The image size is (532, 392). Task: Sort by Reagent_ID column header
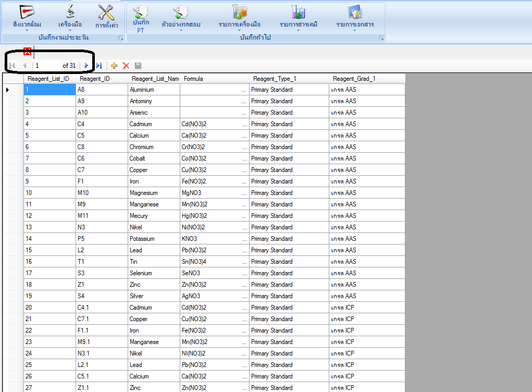(102, 79)
